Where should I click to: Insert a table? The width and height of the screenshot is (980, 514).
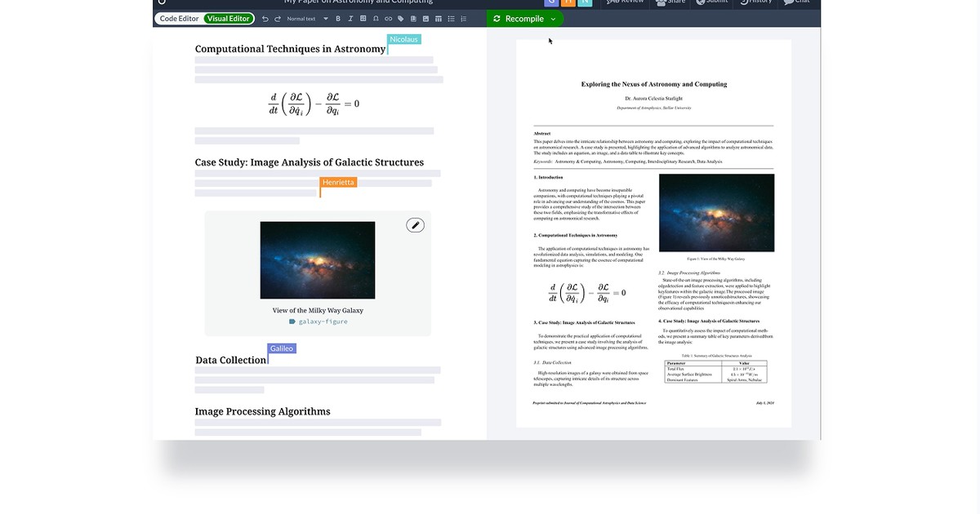[x=439, y=19]
